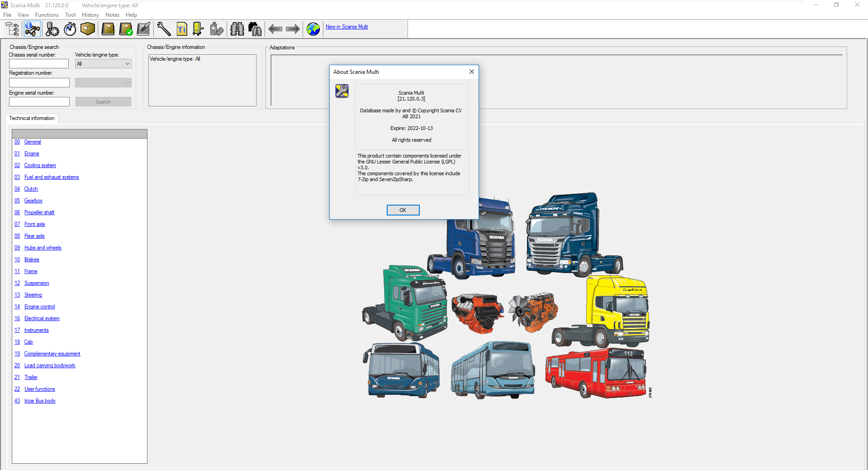
Task: Open the packages tool
Action: pos(87,29)
